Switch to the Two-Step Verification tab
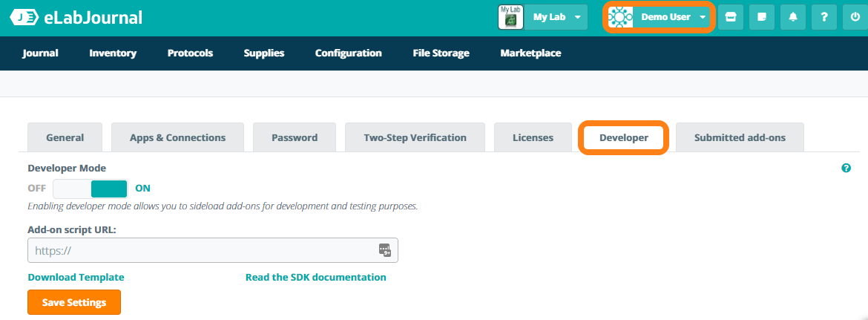 (x=415, y=137)
